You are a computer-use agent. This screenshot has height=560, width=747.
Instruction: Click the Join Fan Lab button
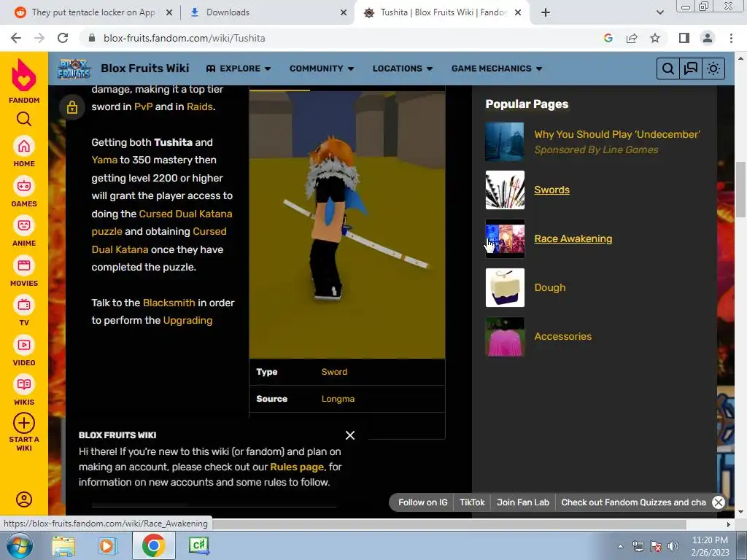pyautogui.click(x=522, y=502)
